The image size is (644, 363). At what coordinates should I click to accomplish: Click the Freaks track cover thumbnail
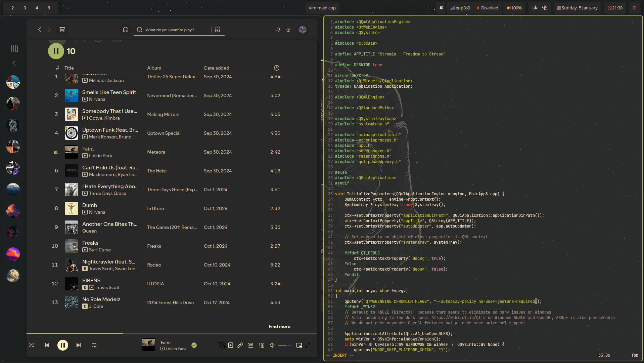coord(72,246)
